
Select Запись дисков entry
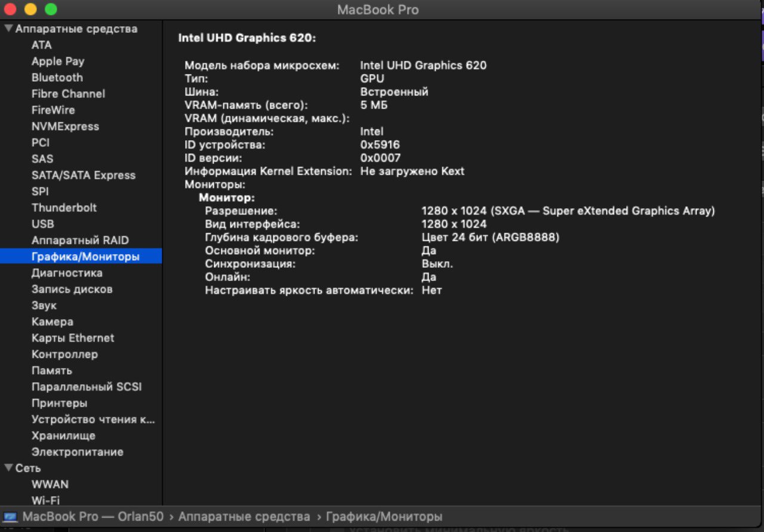click(x=72, y=289)
